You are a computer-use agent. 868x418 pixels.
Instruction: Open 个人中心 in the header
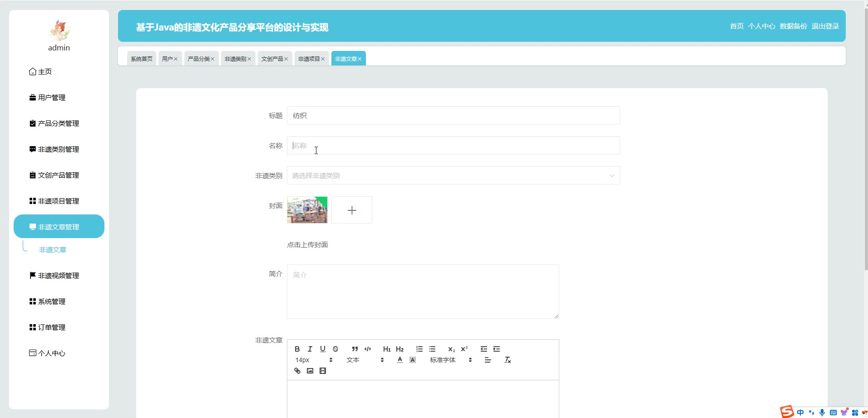762,26
